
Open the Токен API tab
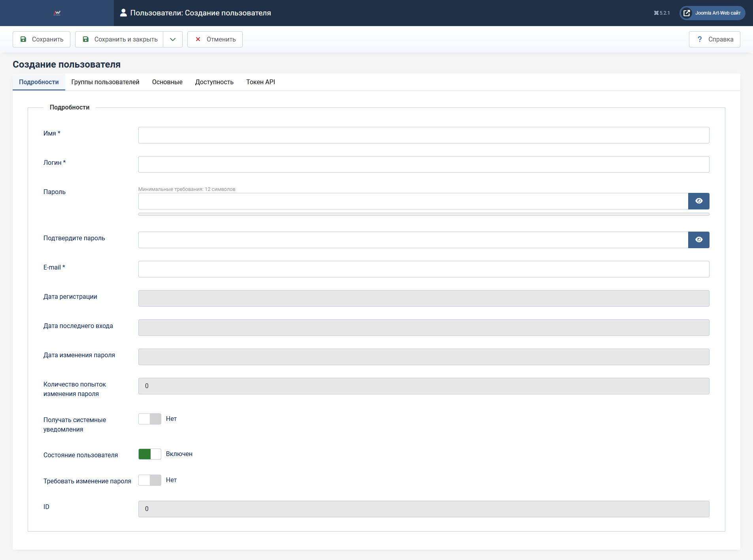point(260,82)
